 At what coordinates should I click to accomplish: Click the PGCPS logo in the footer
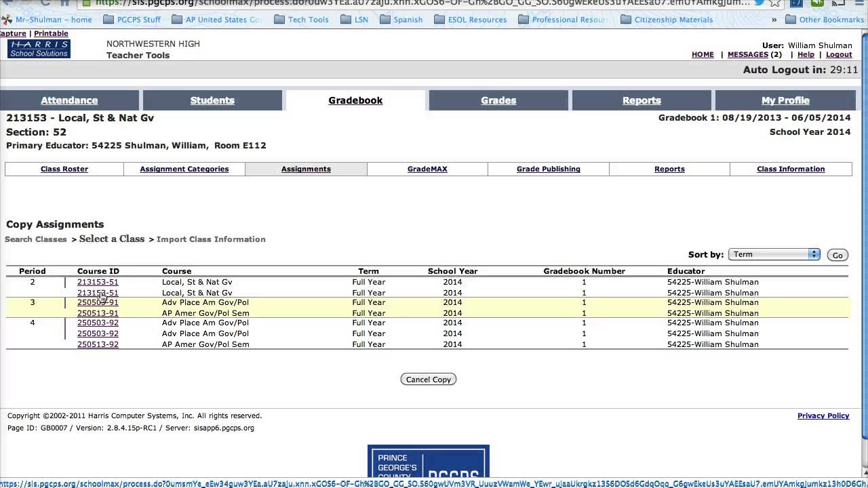428,462
